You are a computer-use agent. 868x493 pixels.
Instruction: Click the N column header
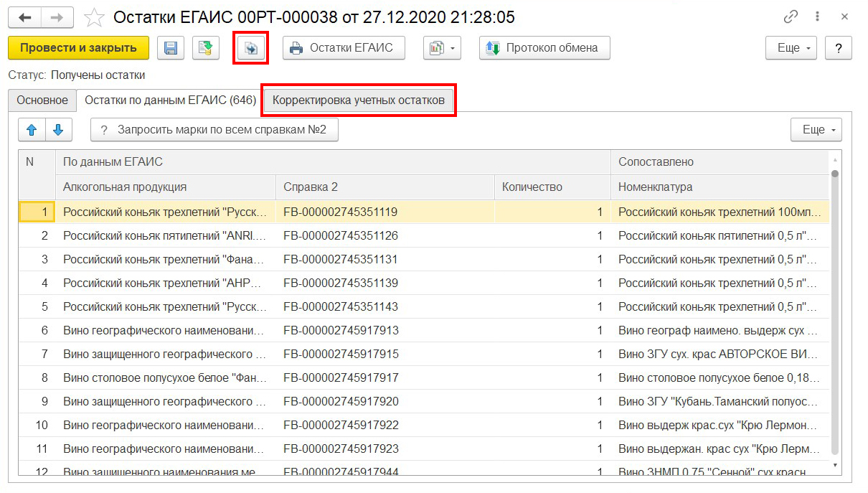tap(37, 174)
